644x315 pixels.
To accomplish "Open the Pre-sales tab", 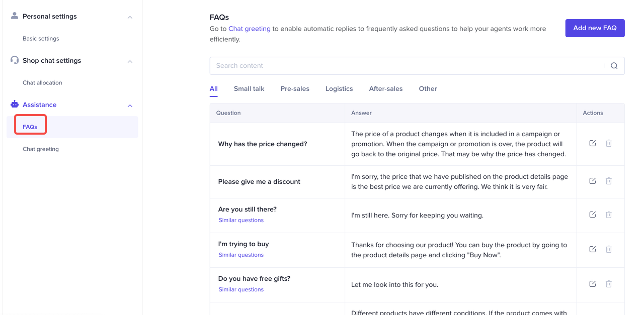I will tap(295, 89).
